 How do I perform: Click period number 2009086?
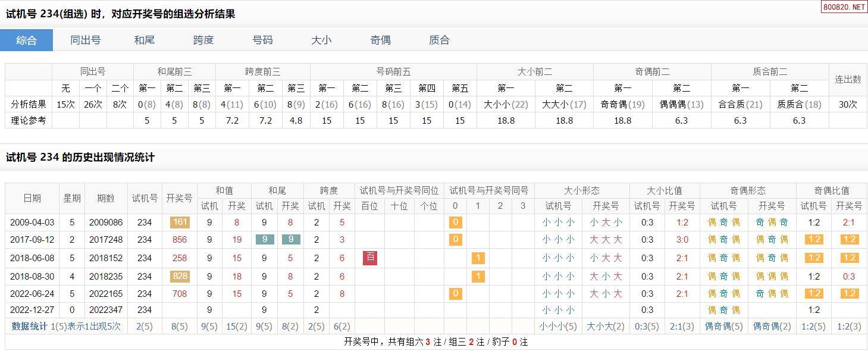point(106,222)
